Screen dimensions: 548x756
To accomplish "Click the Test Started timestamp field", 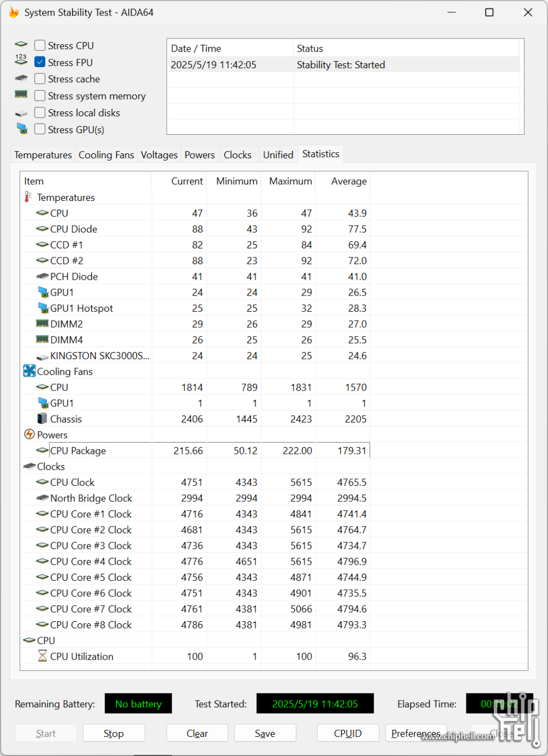I will (x=315, y=704).
